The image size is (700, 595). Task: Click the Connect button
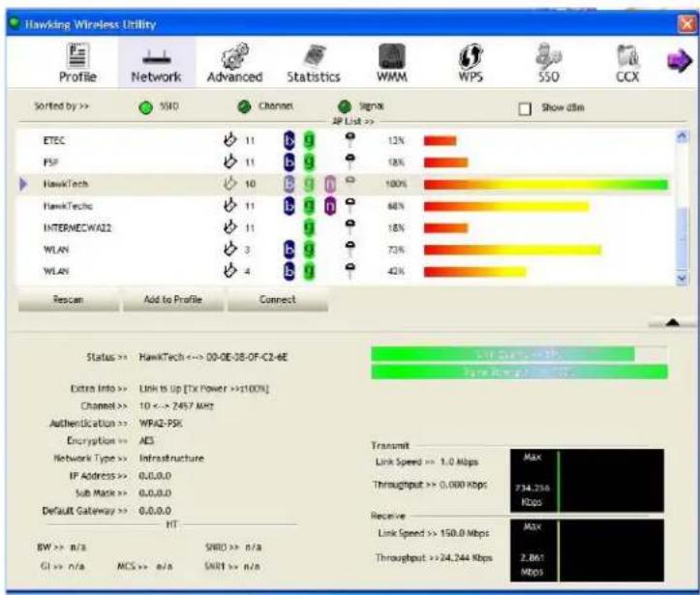[x=278, y=299]
